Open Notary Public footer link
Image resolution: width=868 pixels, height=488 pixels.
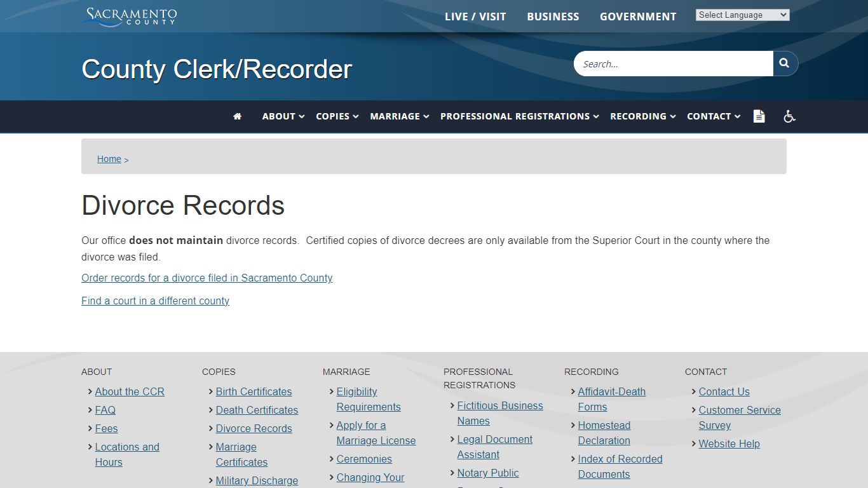click(488, 473)
